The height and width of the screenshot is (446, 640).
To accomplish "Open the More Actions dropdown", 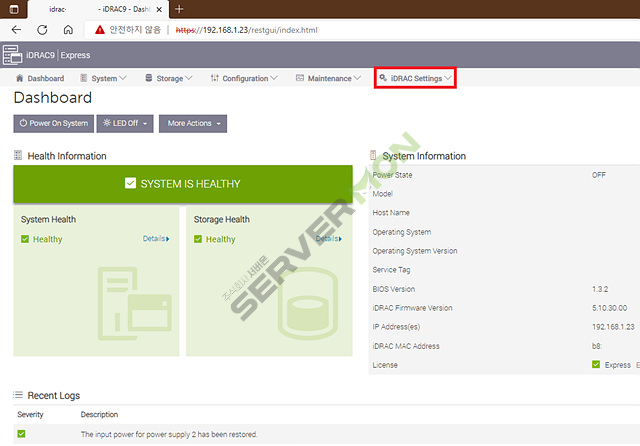I will pos(193,123).
